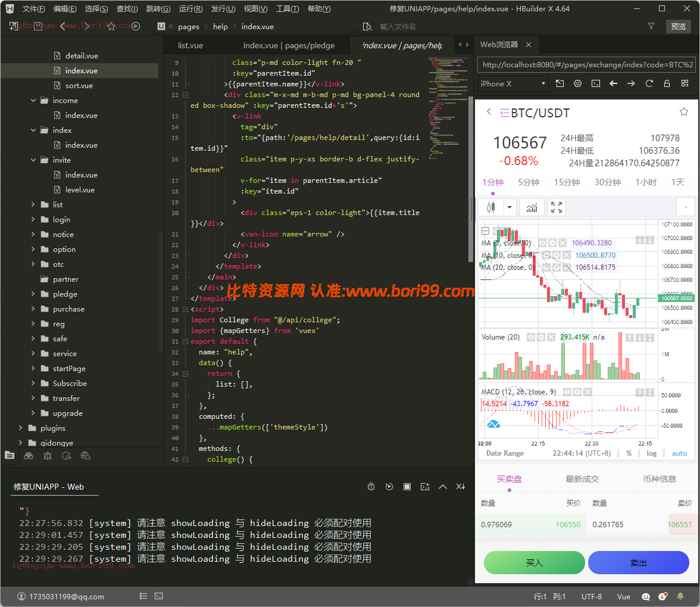Collapse code fold at line 31
Image resolution: width=700 pixels, height=607 pixels.
coord(185,341)
